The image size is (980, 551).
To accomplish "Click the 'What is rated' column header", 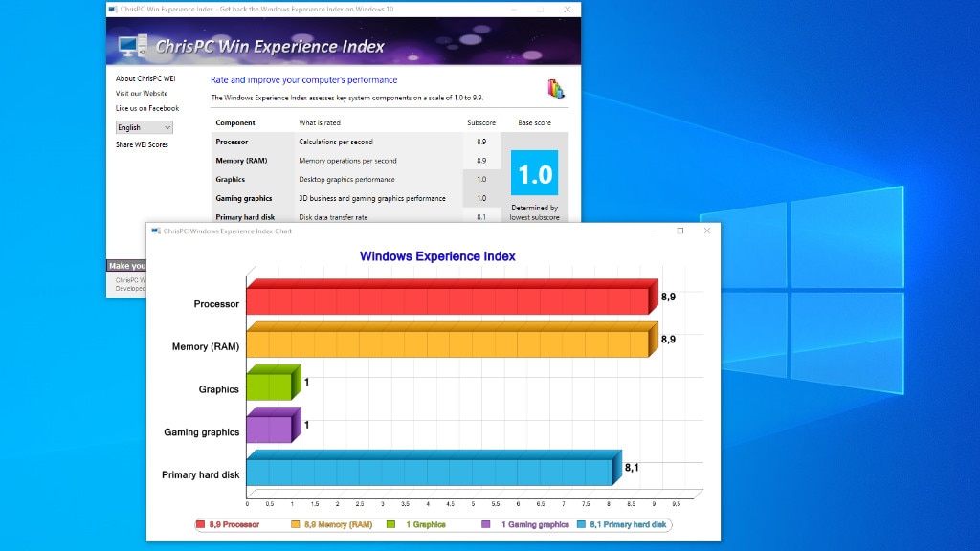I will coord(320,122).
